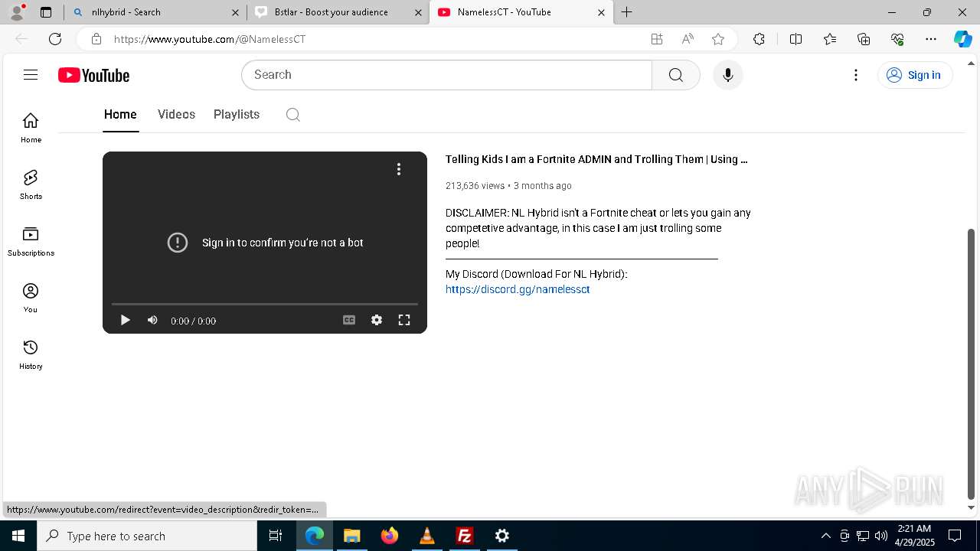Open the notification center
The width and height of the screenshot is (980, 551).
point(955,536)
